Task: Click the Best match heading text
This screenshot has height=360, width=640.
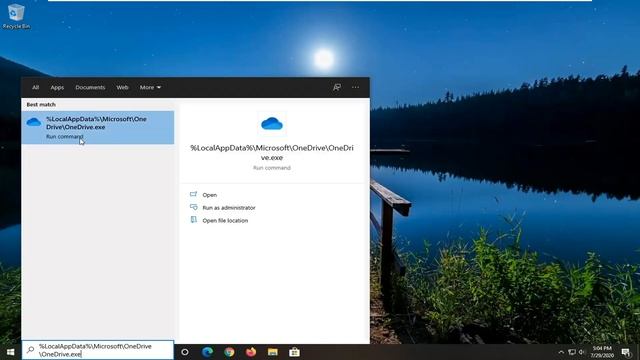Action: tap(41, 104)
